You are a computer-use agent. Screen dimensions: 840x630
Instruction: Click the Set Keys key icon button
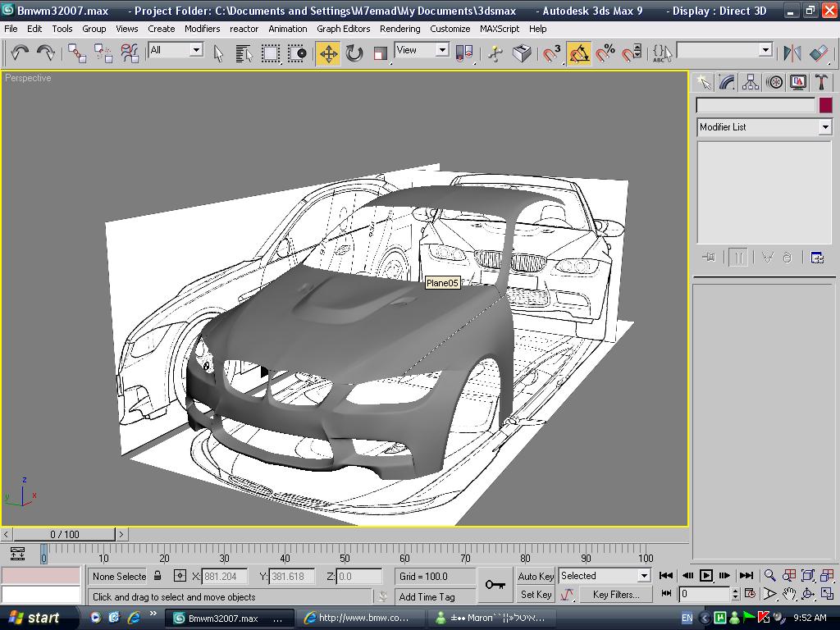495,585
